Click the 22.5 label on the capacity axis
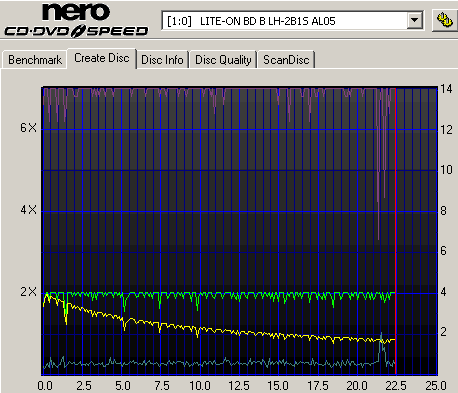 pyautogui.click(x=396, y=386)
